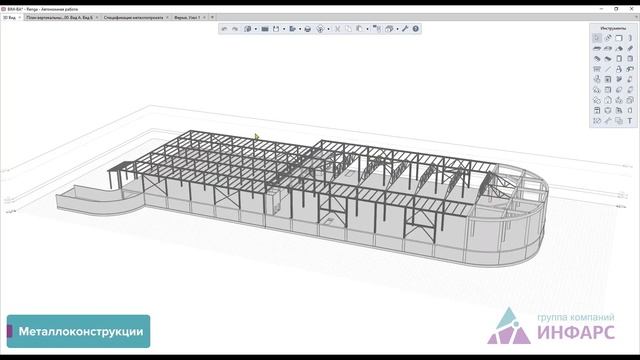The height and width of the screenshot is (360, 640).
Task: Open Help via the question mark icon
Action: point(416,29)
